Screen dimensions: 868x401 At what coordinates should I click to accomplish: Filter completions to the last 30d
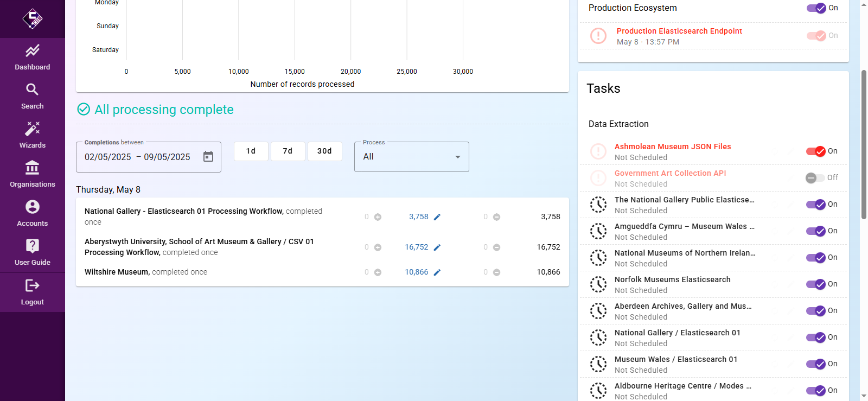pyautogui.click(x=325, y=151)
